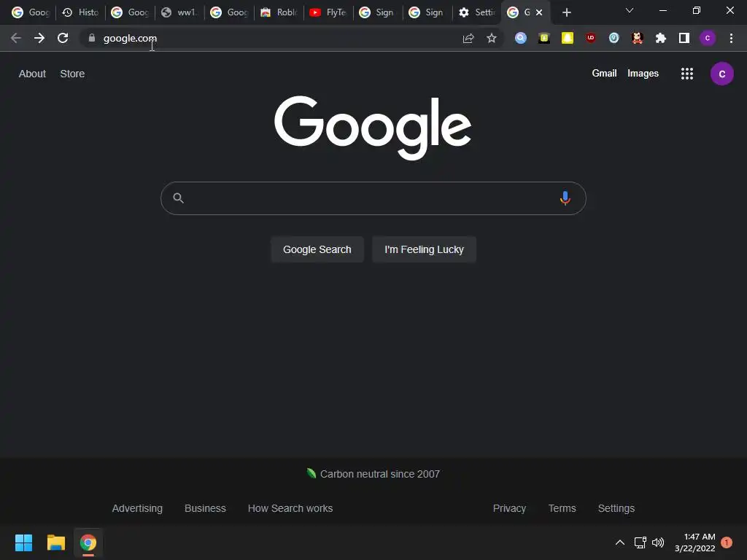Open the Business footer link

pos(205,508)
